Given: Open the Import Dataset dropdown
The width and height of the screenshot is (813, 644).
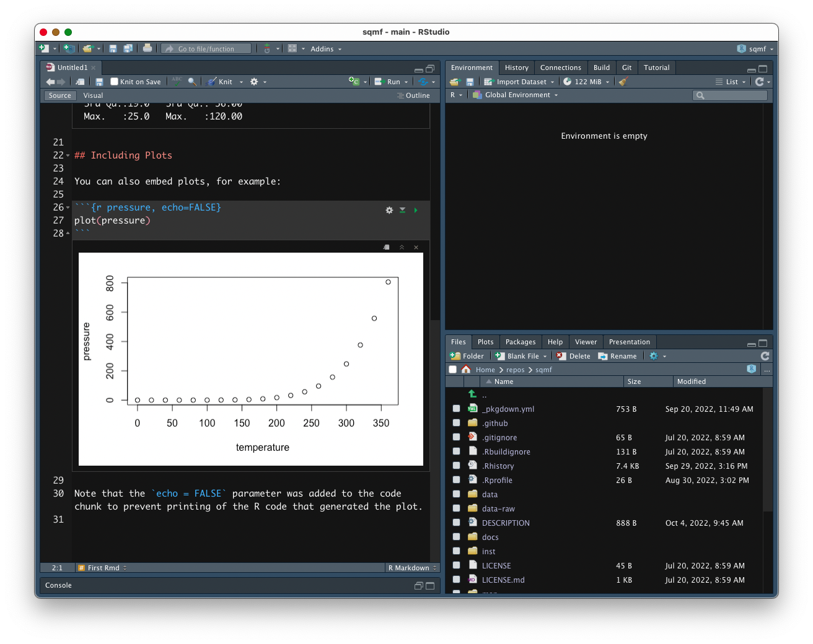Looking at the screenshot, I should (x=519, y=82).
